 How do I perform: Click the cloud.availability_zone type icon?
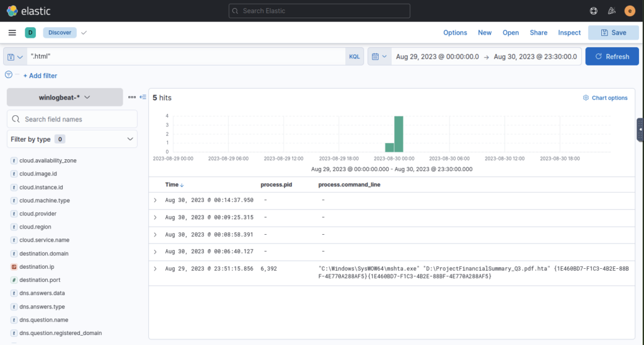tap(14, 161)
